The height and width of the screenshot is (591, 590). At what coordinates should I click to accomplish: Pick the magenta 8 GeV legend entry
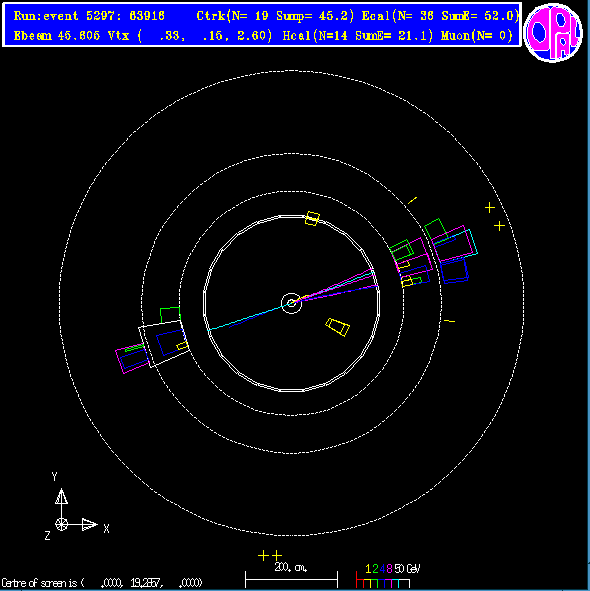coord(389,569)
